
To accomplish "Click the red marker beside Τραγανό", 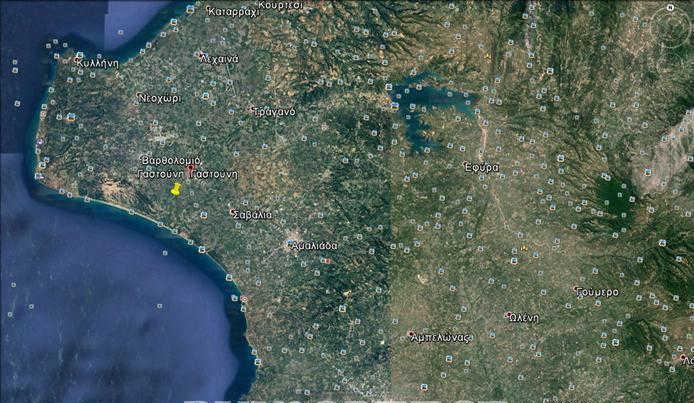I will [251, 109].
